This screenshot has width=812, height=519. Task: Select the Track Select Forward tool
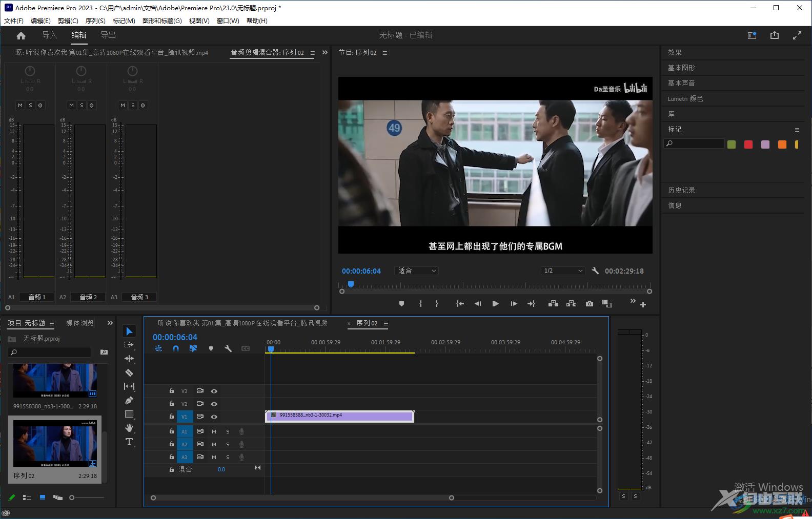coord(129,345)
